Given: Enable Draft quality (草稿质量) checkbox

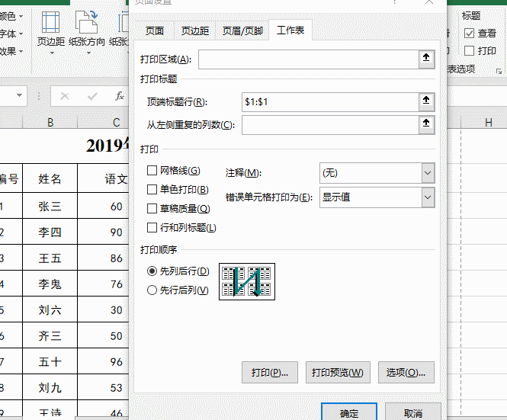Looking at the screenshot, I should point(152,209).
